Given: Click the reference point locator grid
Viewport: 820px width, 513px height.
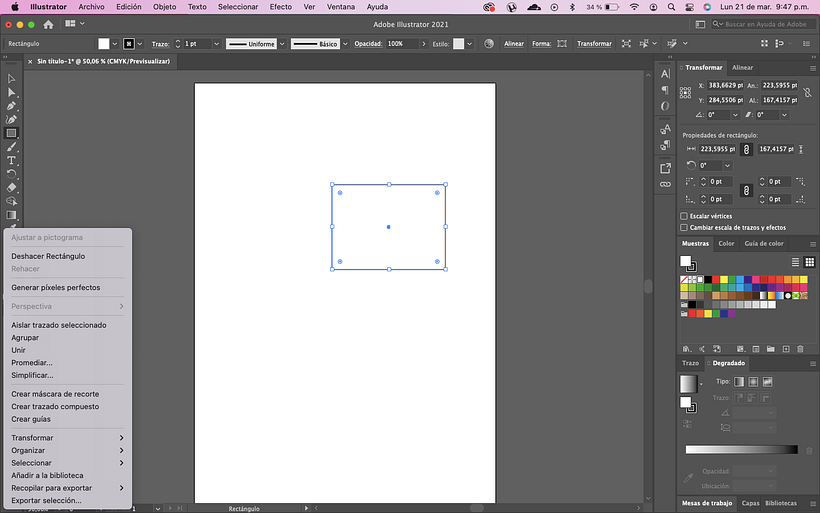Looking at the screenshot, I should click(686, 93).
